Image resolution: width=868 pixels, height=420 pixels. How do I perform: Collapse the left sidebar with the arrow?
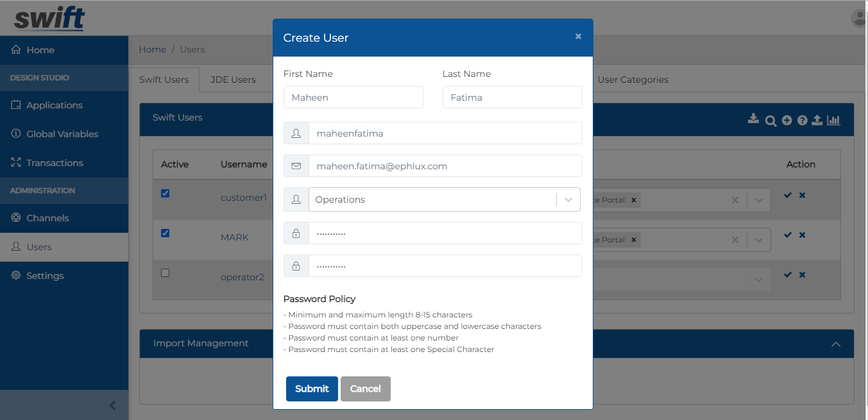point(112,405)
